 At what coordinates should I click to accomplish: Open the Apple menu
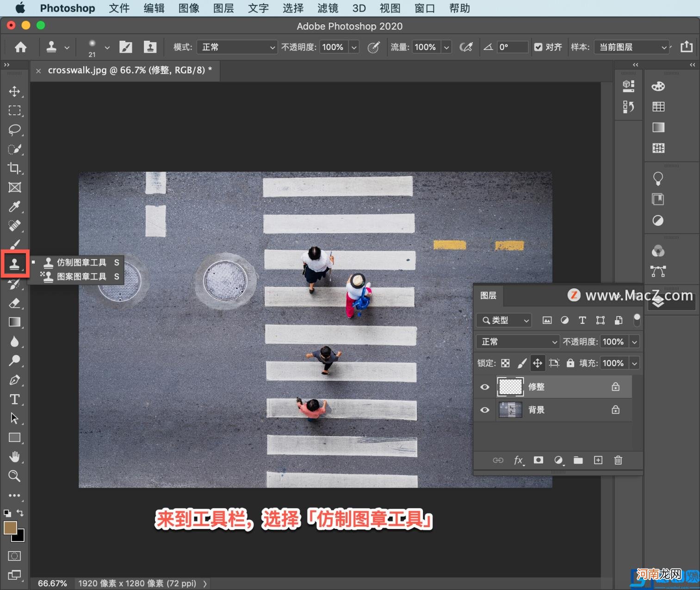point(20,8)
